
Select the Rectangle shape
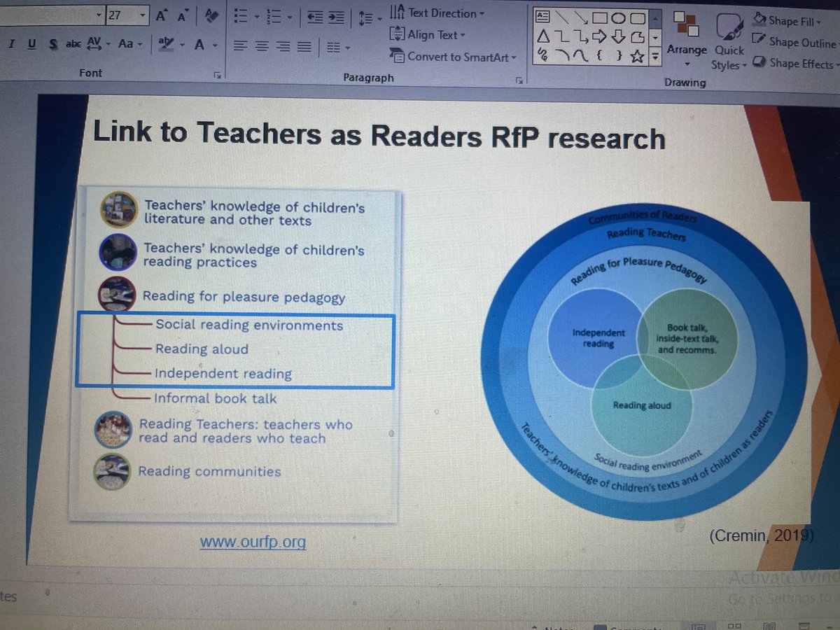601,18
